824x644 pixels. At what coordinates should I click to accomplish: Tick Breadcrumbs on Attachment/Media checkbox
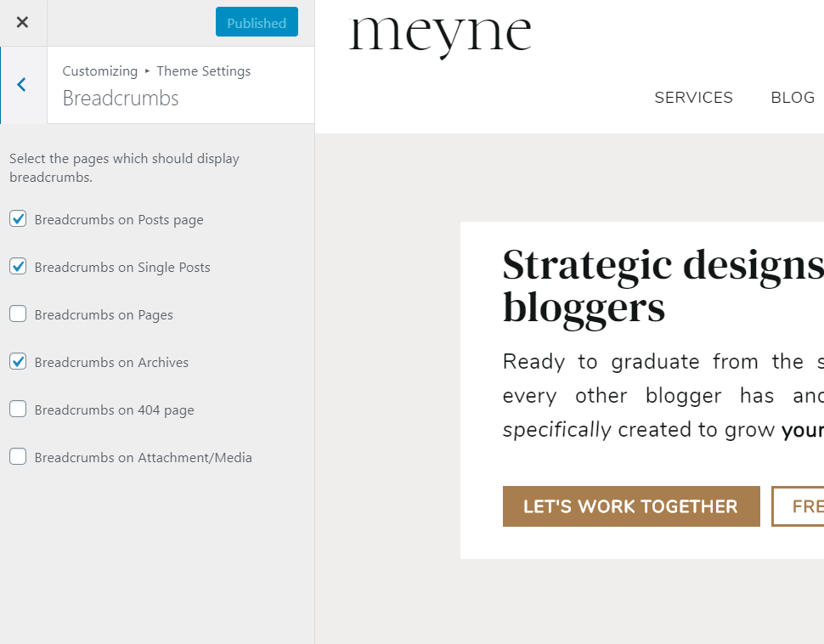[18, 457]
